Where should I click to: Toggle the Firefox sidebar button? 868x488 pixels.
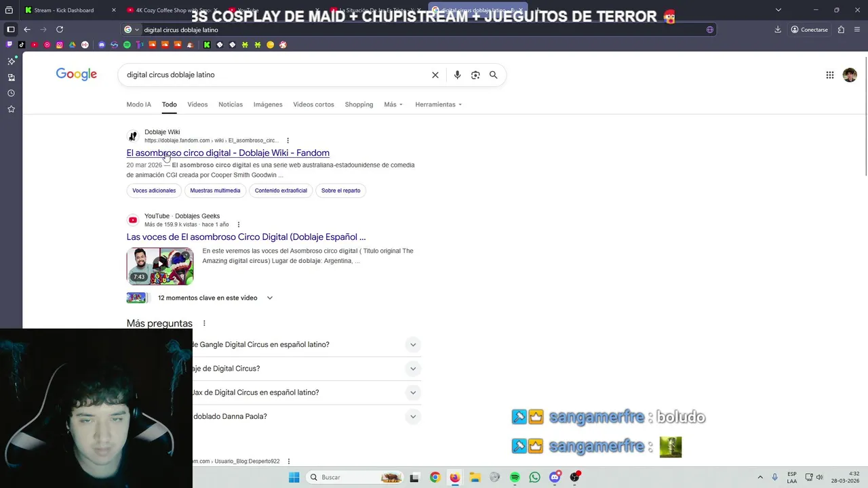point(11,29)
